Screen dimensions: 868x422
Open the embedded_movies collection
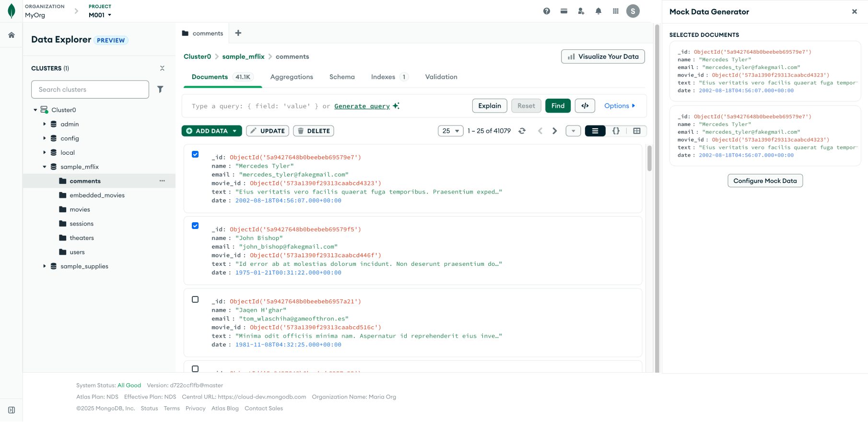(x=97, y=195)
